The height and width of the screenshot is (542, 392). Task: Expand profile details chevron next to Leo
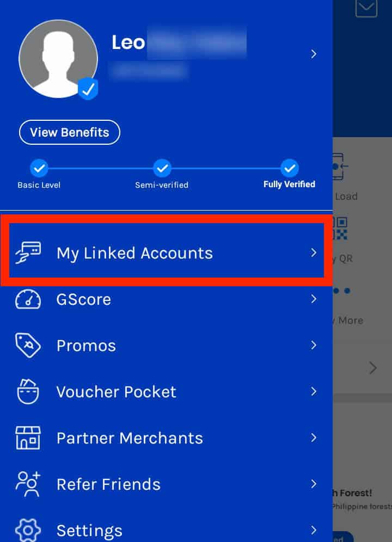pyautogui.click(x=314, y=54)
